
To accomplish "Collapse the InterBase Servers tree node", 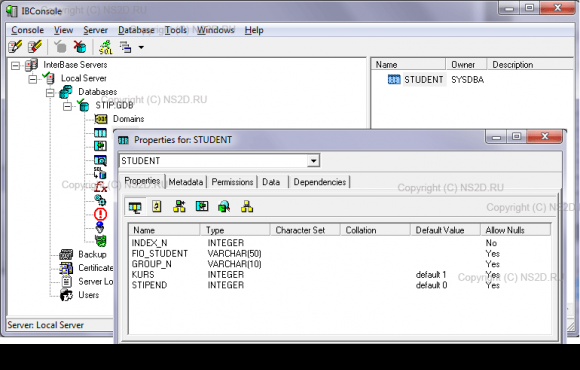I will pyautogui.click(x=15, y=66).
